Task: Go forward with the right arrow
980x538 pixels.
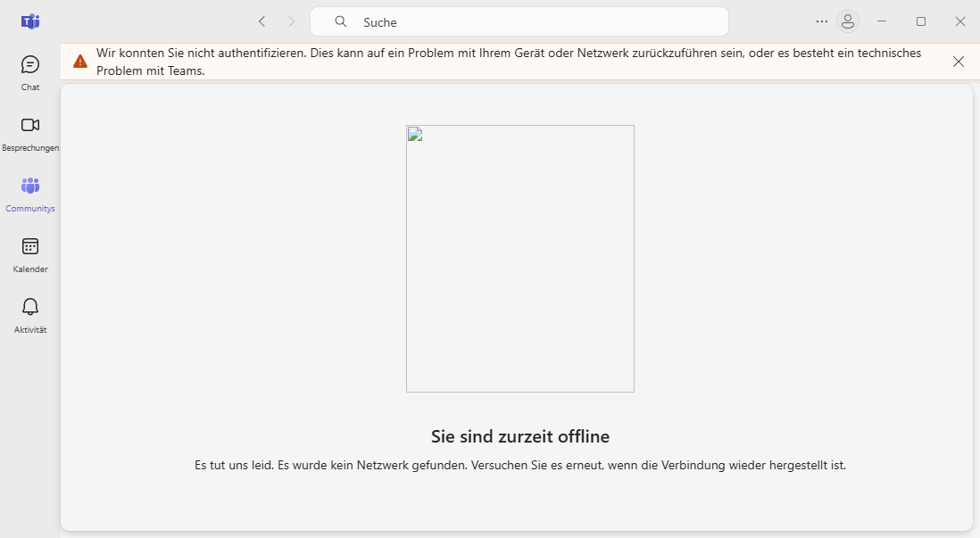Action: (291, 22)
